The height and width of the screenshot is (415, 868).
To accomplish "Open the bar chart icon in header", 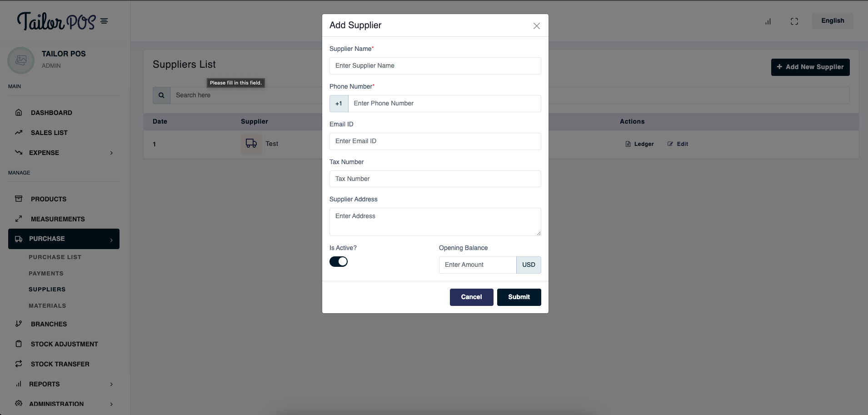I will (x=768, y=21).
